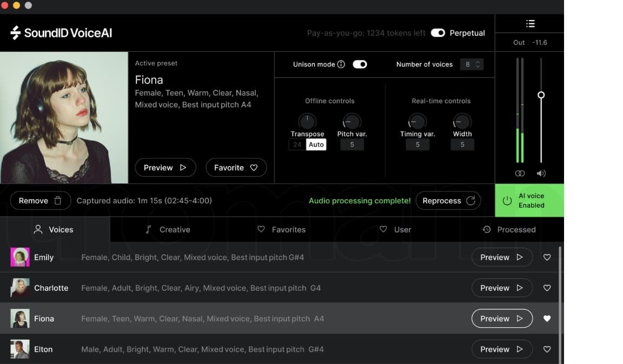623x364 pixels.
Task: Click the Pitch var. value field
Action: point(352,144)
